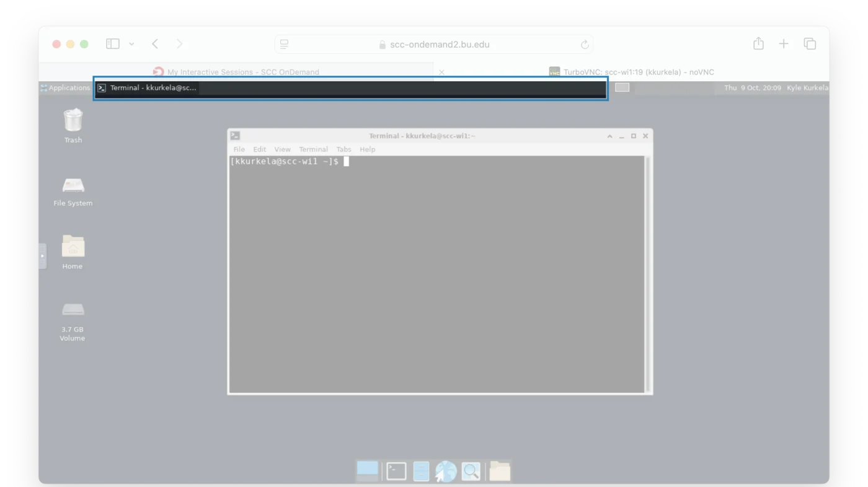Expand the noVNC side control panel handle

[x=42, y=256]
